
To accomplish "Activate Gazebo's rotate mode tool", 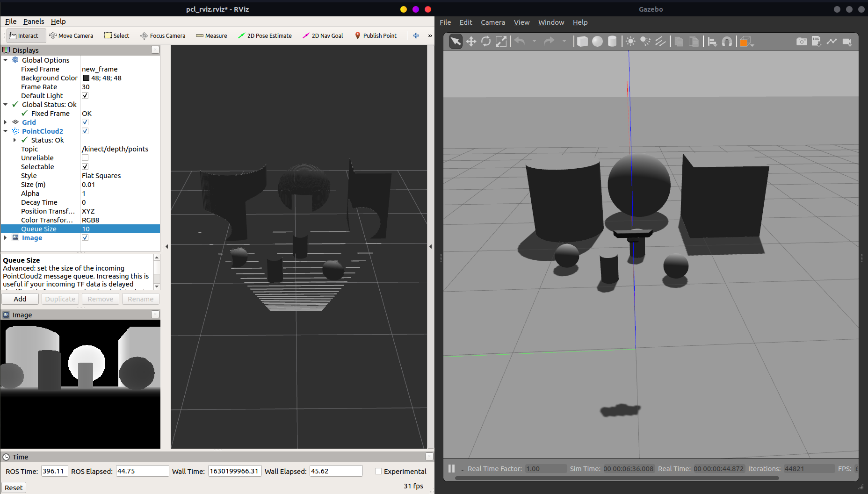I will click(486, 41).
